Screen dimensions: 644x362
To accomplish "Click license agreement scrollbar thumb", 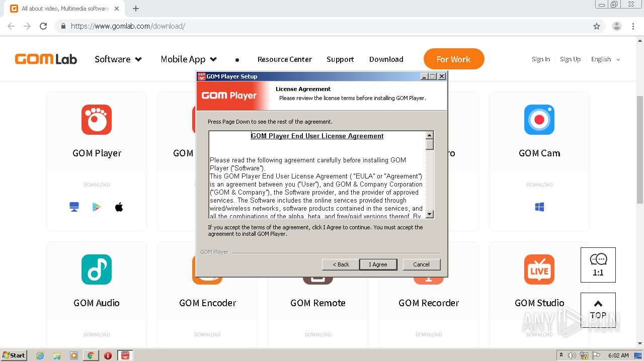I will [x=430, y=144].
